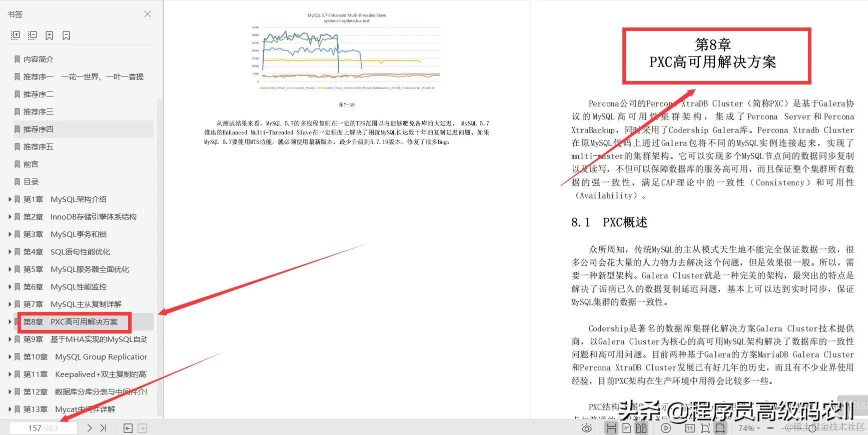
Task: Click the fit page icon
Action: 705,428
